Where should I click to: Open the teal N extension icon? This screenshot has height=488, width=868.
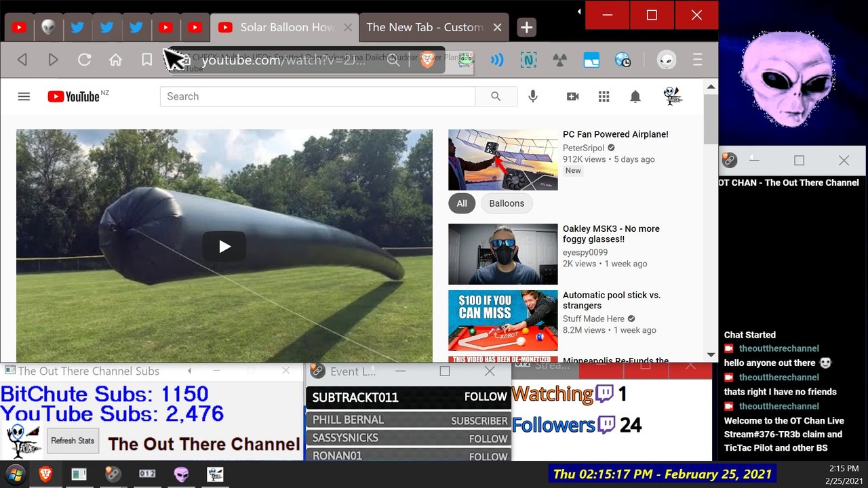click(x=528, y=60)
